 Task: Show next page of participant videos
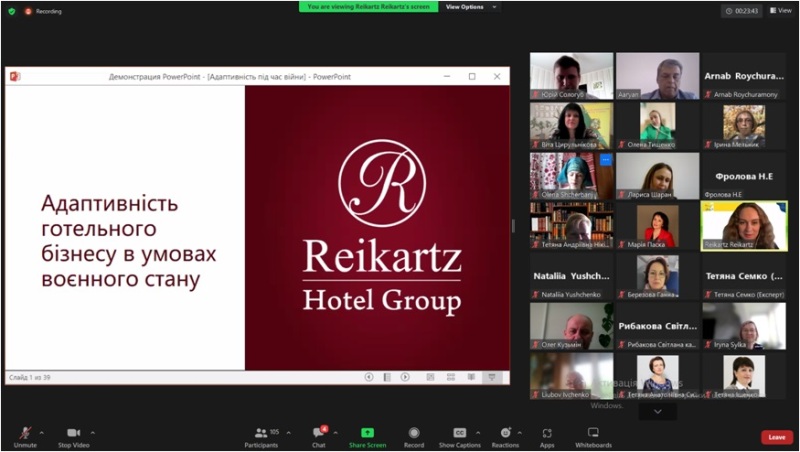[658, 411]
